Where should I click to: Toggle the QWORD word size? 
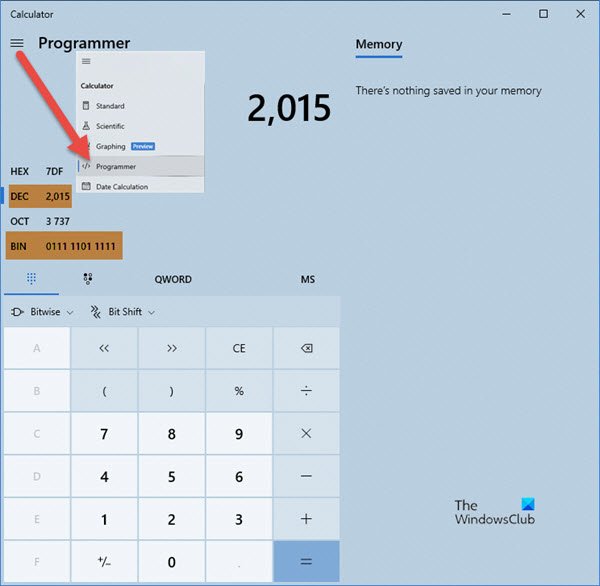(173, 279)
